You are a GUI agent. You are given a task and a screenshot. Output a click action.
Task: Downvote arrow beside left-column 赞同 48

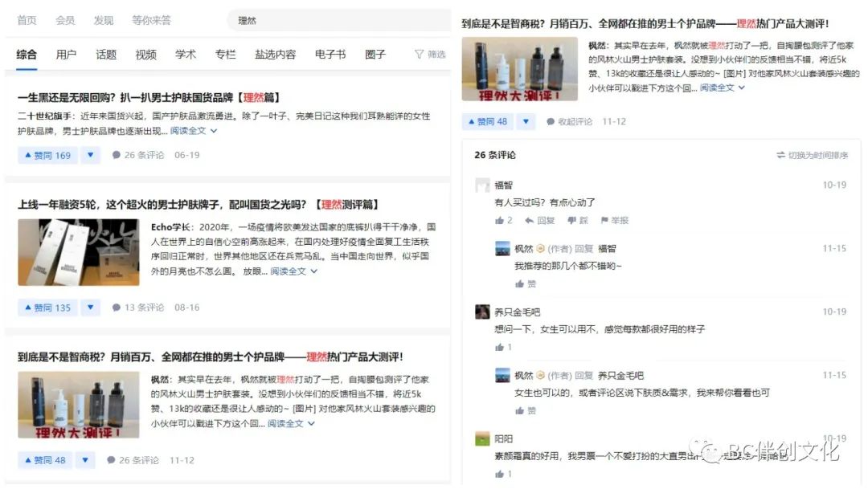coord(84,460)
